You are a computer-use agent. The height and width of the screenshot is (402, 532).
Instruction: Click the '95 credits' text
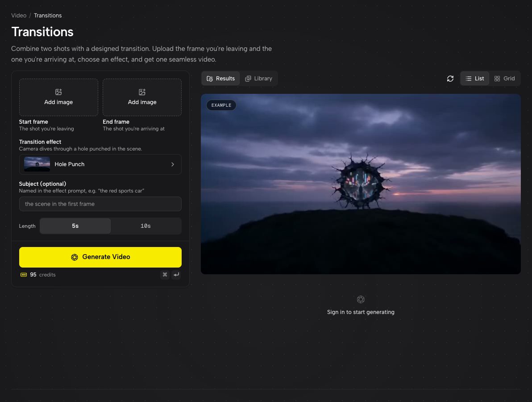[43, 275]
